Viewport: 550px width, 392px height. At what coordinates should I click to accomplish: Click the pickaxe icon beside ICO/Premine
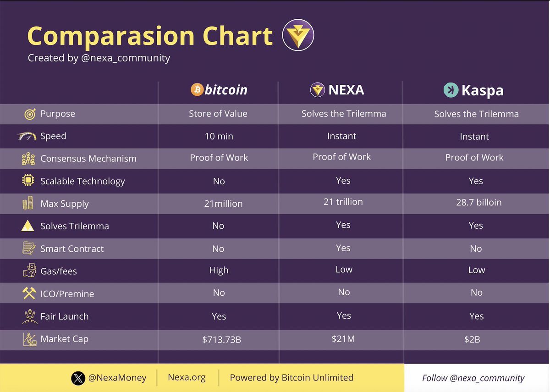coord(29,293)
